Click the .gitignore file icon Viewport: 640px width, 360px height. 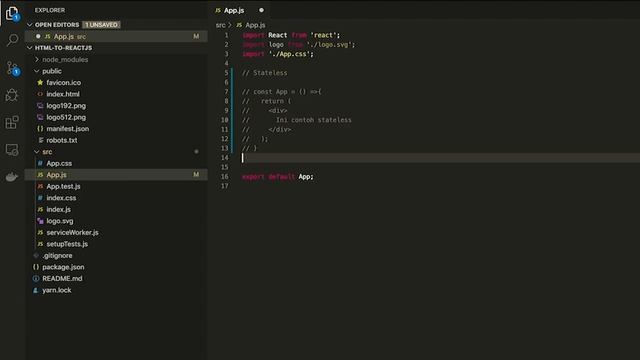click(x=36, y=256)
